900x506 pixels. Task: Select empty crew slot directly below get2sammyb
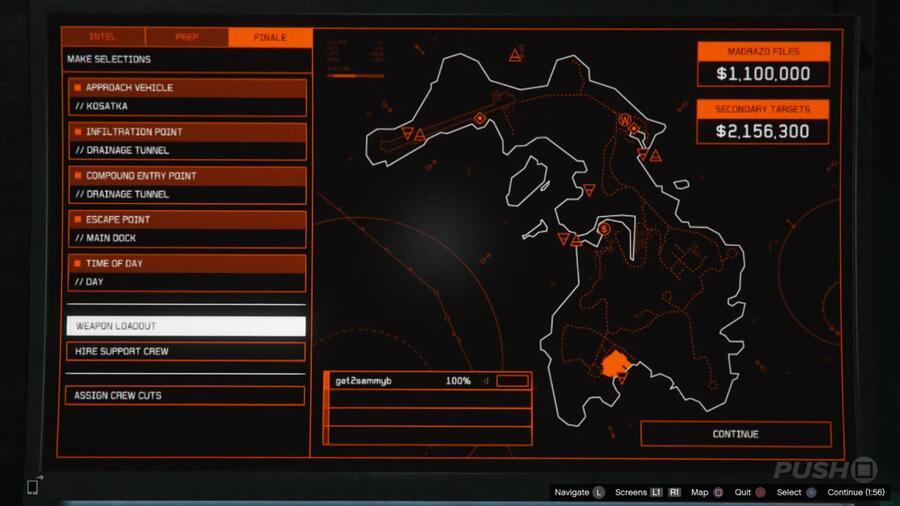pos(428,399)
